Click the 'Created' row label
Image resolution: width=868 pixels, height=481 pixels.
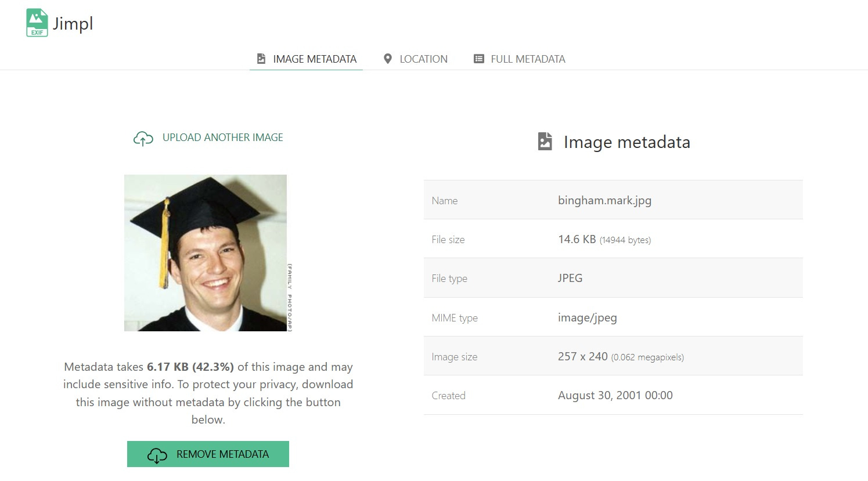[449, 396]
